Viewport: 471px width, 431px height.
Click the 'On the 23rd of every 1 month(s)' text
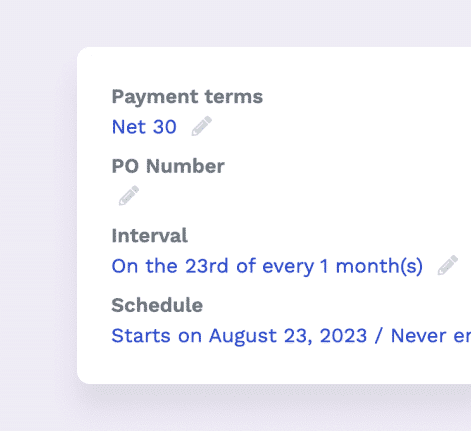(267, 266)
